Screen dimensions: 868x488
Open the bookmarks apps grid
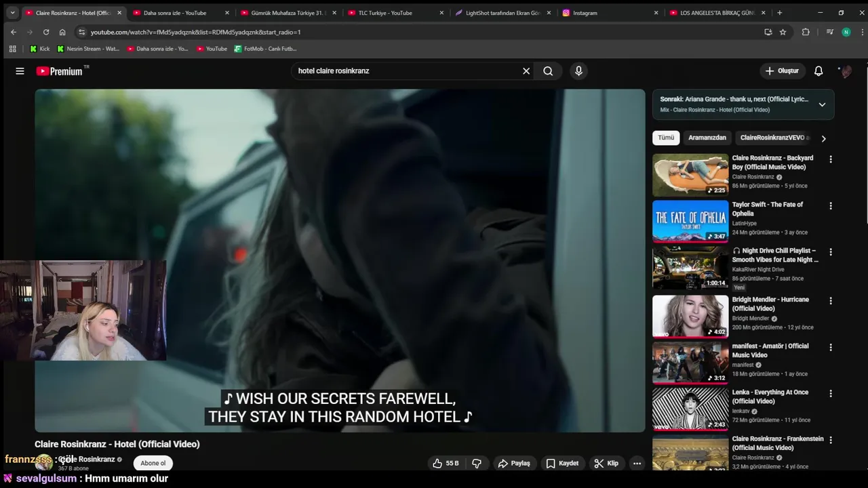[12, 49]
